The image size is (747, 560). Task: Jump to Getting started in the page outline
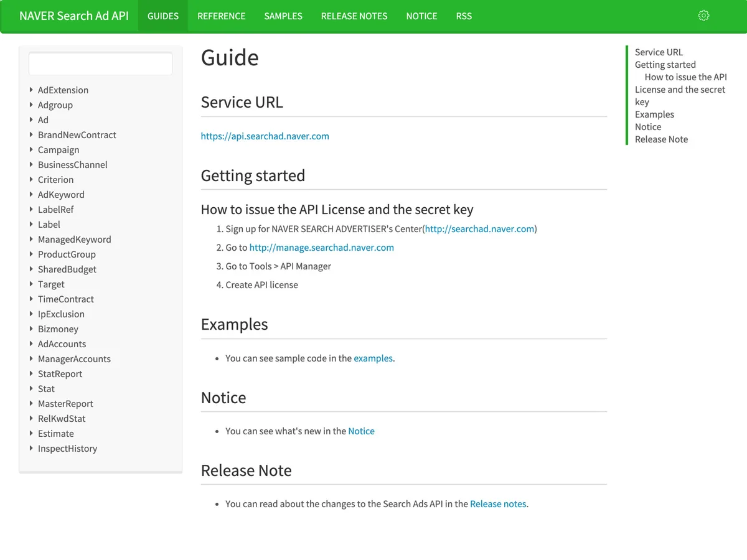[665, 65]
